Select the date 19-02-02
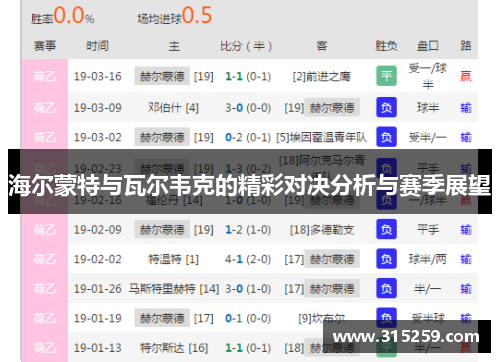The height and width of the screenshot is (362, 500). coord(98,259)
